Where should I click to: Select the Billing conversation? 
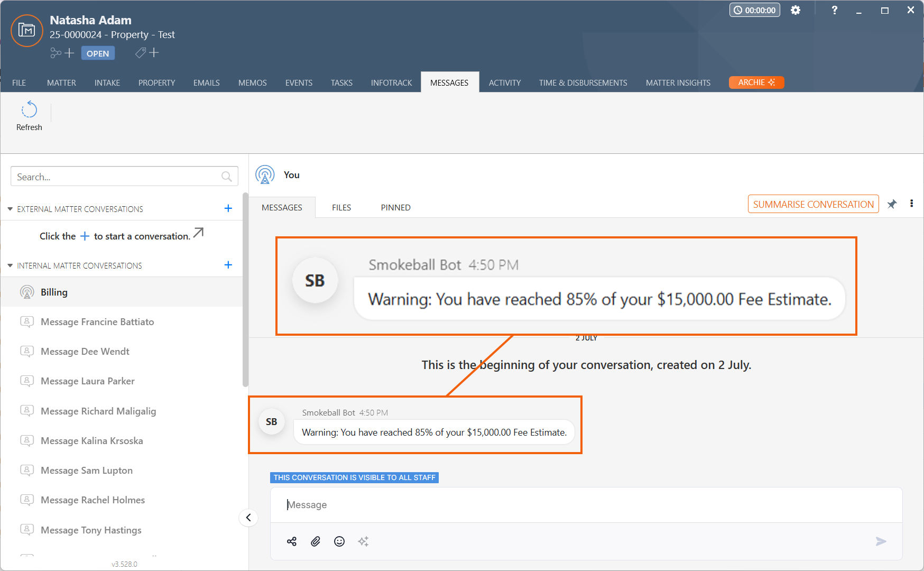[122, 292]
